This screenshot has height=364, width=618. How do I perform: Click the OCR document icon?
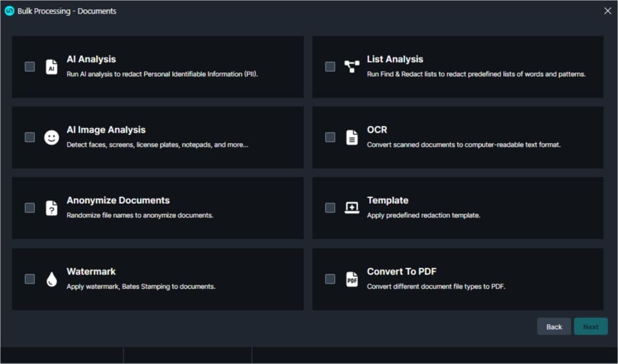[x=351, y=137]
